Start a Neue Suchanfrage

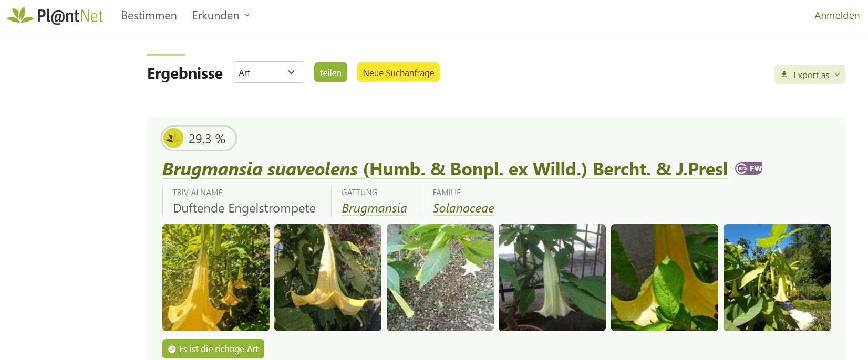tap(398, 72)
